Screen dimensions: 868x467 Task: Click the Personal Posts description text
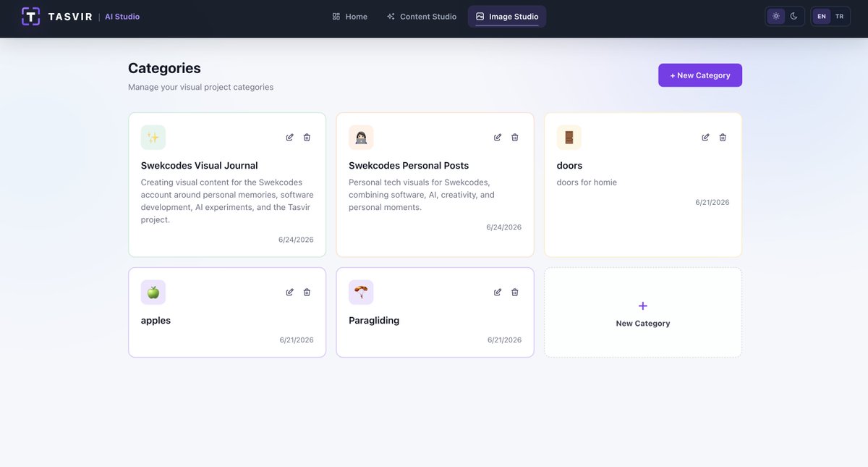[x=422, y=195]
